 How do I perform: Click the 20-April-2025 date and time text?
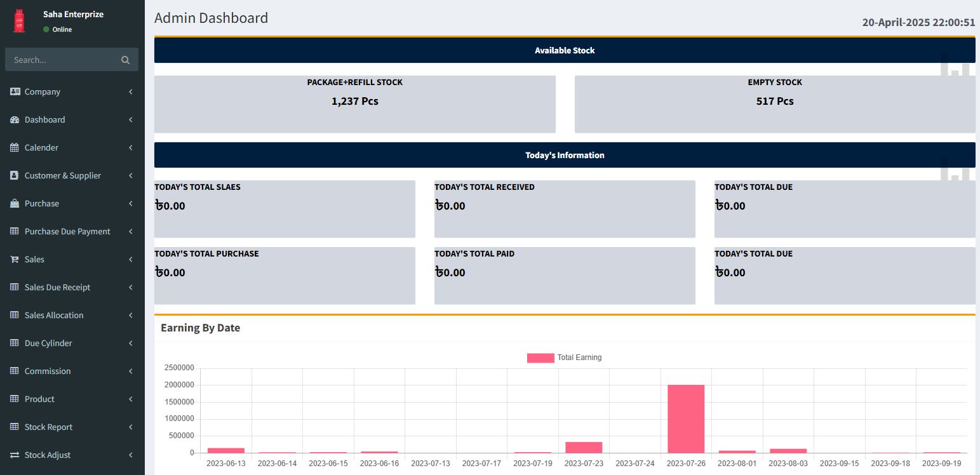(x=918, y=22)
